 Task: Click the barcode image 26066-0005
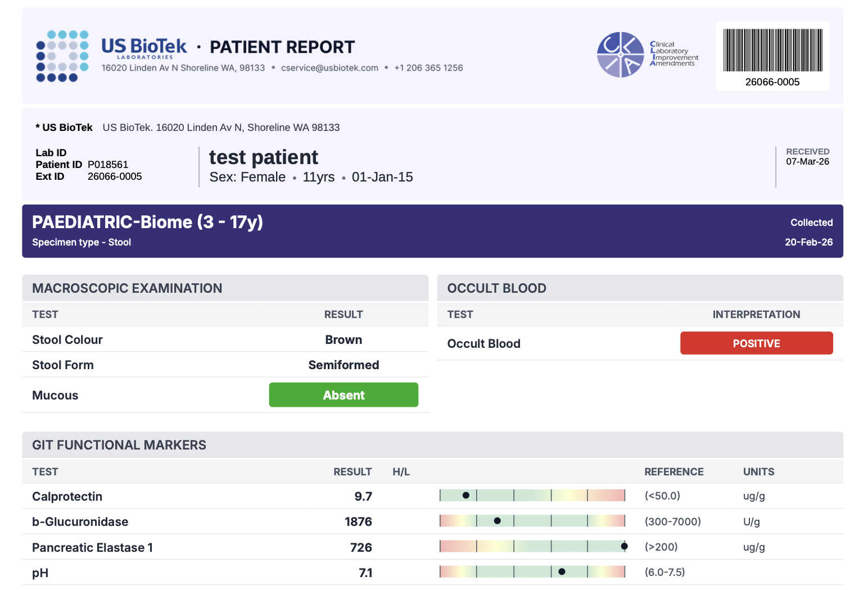(772, 51)
